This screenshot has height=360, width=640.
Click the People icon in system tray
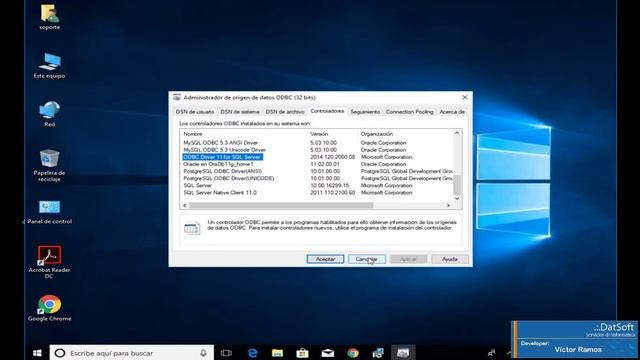[x=491, y=353]
